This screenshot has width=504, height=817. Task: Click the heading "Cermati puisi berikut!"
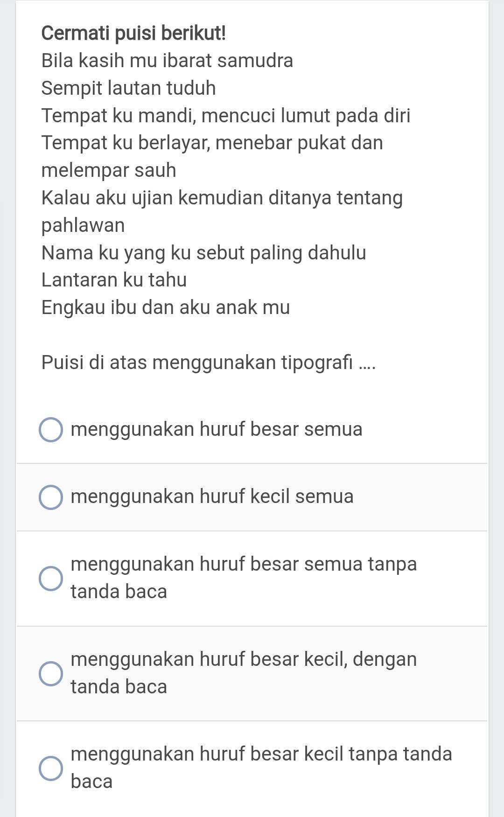(x=133, y=33)
